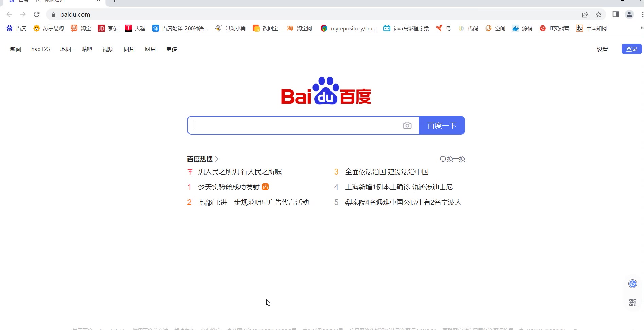Open the java高级程序猿 bookmark
644x330 pixels.
[x=406, y=28]
